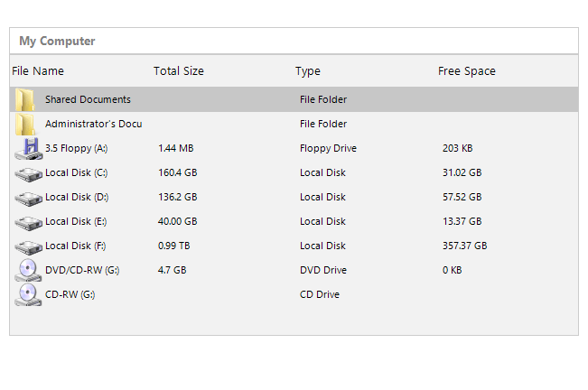Sort by the Total Size column header

(x=179, y=71)
